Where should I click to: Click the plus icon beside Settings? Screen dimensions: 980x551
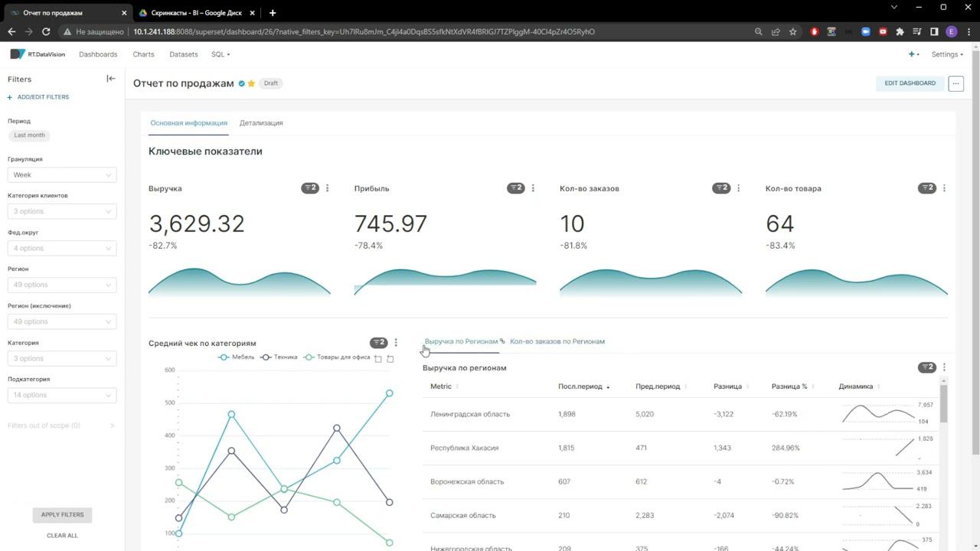point(913,54)
